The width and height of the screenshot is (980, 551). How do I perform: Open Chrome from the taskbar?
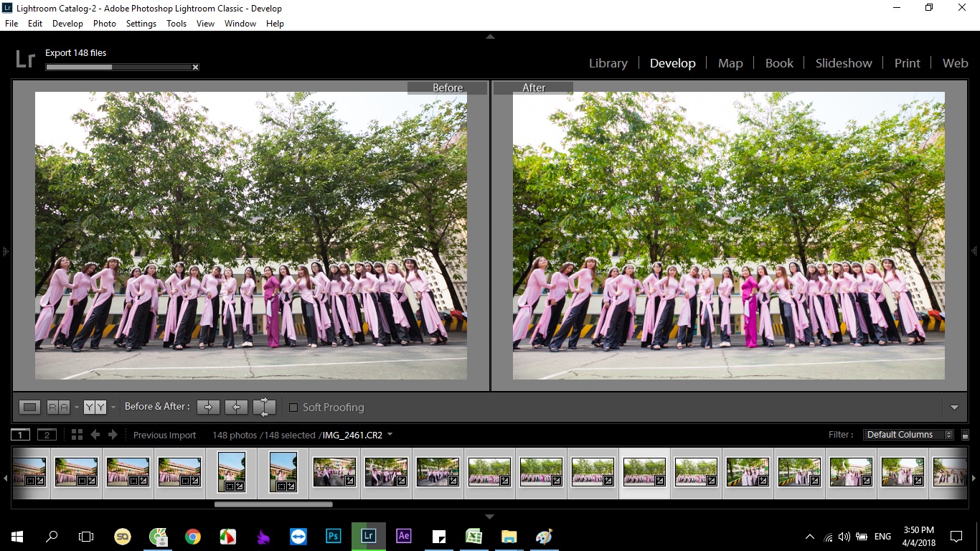[192, 536]
